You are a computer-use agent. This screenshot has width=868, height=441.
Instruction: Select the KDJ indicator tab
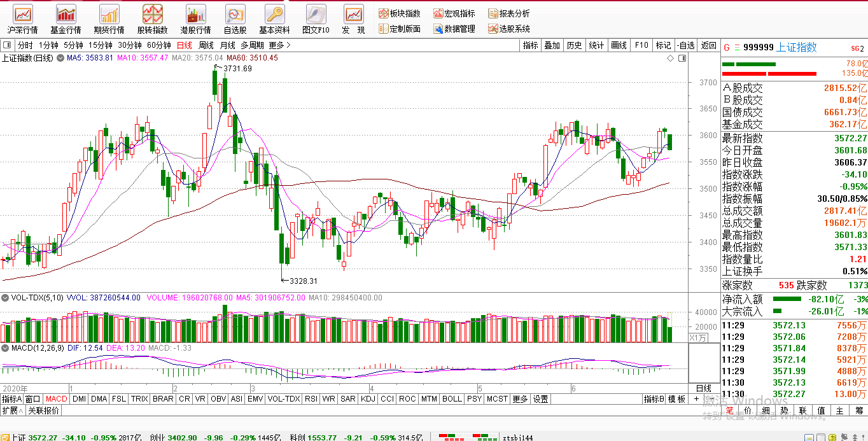point(368,399)
